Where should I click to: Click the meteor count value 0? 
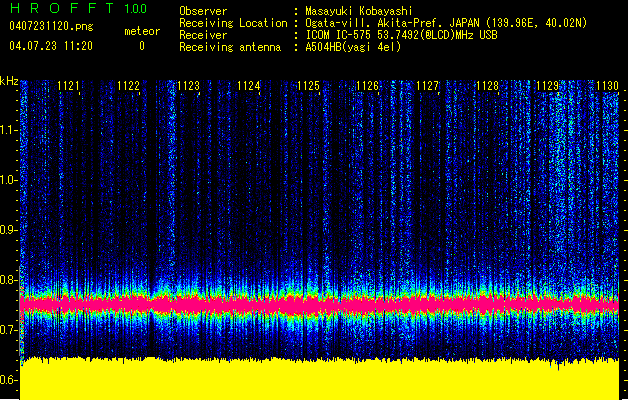[142, 46]
